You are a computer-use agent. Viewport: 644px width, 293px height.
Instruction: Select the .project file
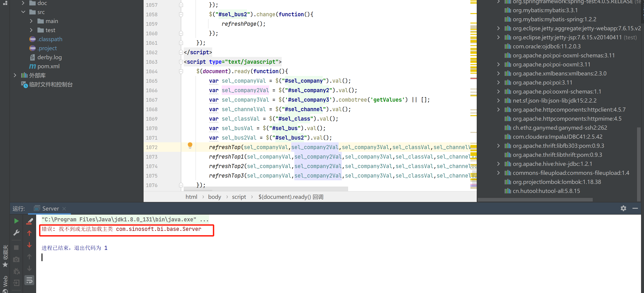tap(47, 48)
